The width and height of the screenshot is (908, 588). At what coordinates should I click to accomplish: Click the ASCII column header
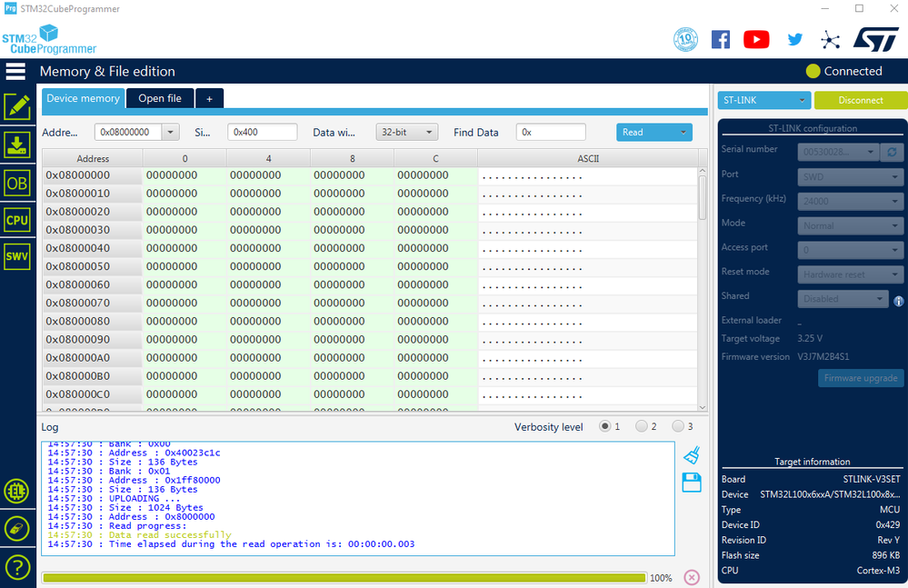[588, 158]
